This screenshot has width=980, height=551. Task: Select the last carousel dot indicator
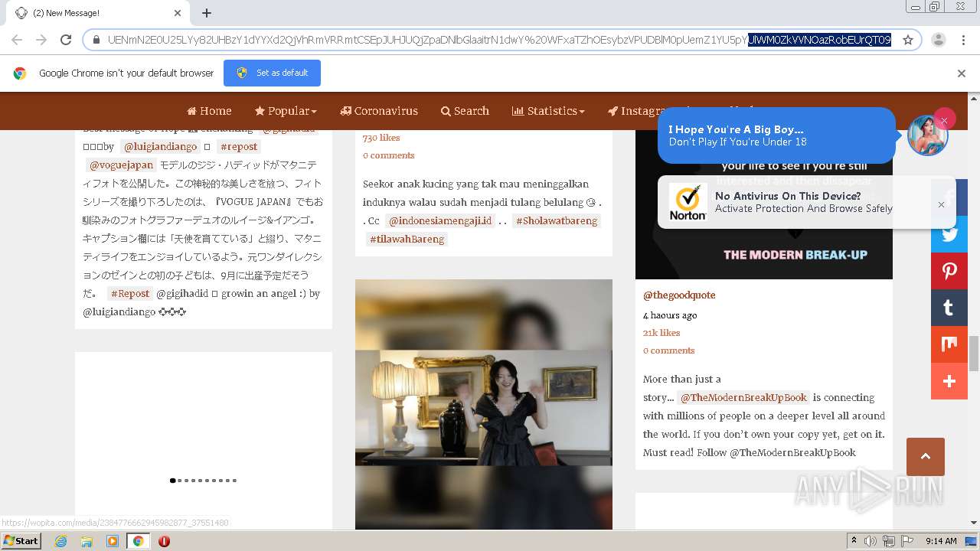point(234,481)
